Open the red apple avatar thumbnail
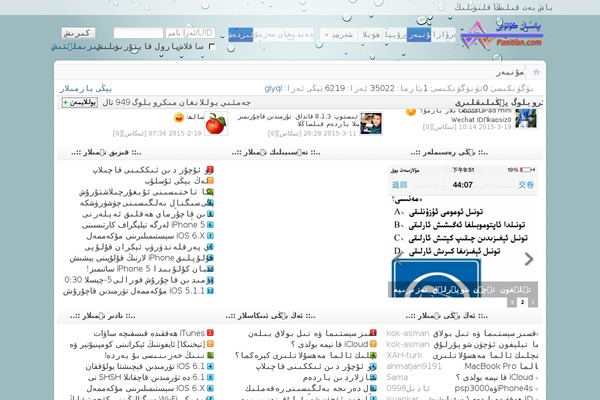 point(216,124)
